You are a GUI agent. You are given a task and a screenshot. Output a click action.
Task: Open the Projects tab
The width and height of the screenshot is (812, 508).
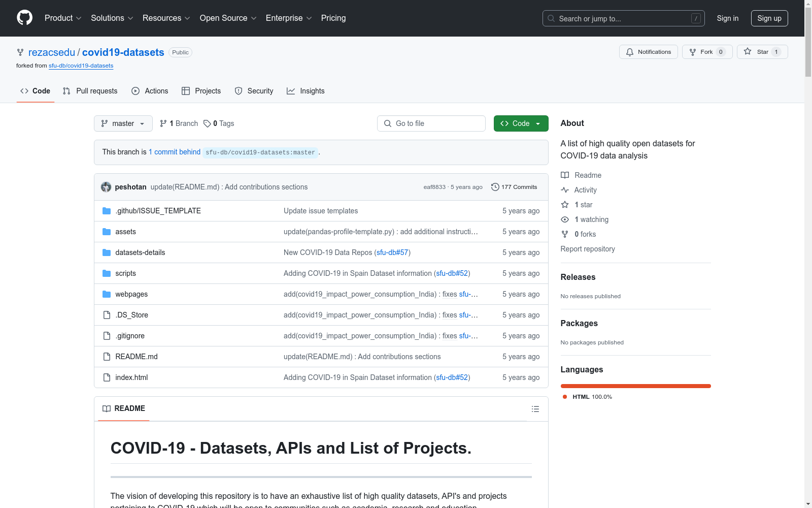[201, 91]
